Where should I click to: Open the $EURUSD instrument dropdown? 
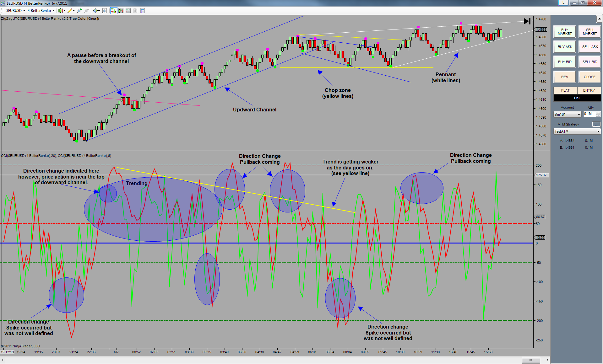click(x=15, y=11)
